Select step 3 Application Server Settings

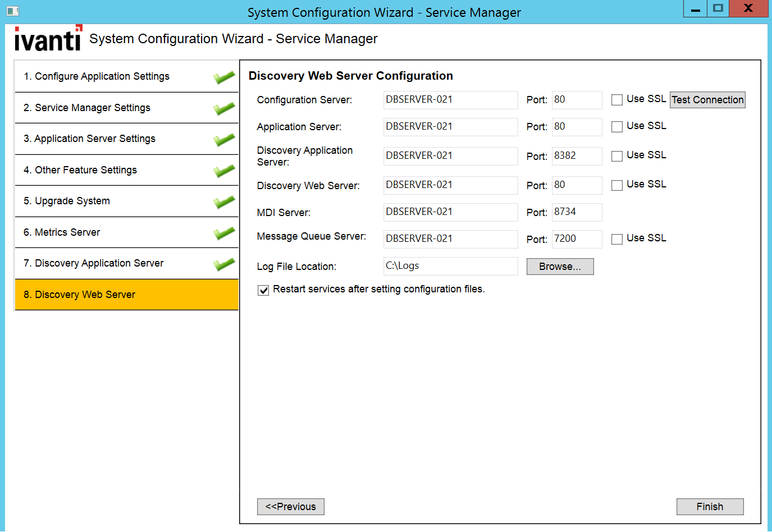89,139
